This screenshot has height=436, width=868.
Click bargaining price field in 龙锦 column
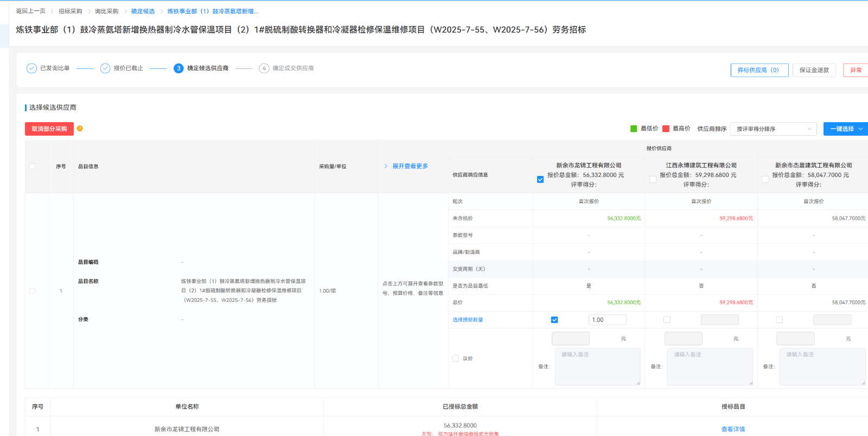click(x=571, y=339)
